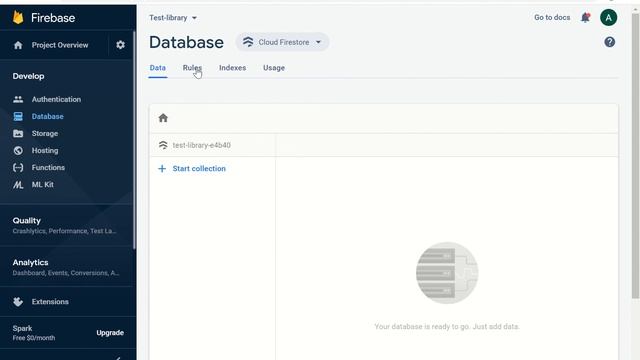The height and width of the screenshot is (360, 640).
Task: Select the Data tab
Action: [158, 68]
